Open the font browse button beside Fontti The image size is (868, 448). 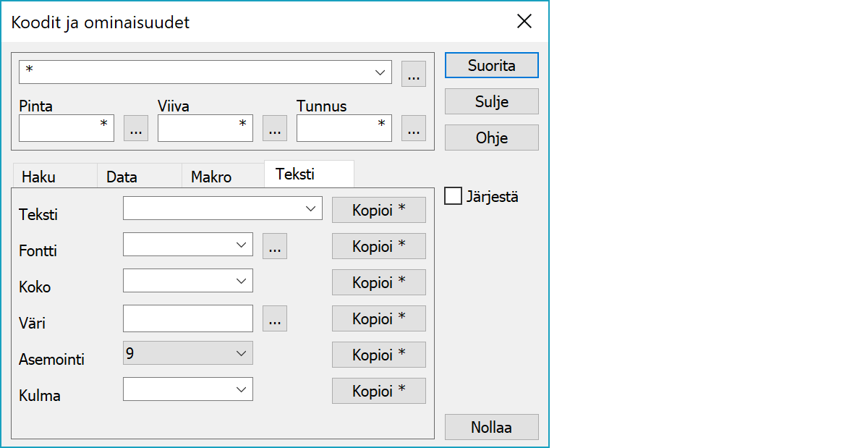coord(274,246)
